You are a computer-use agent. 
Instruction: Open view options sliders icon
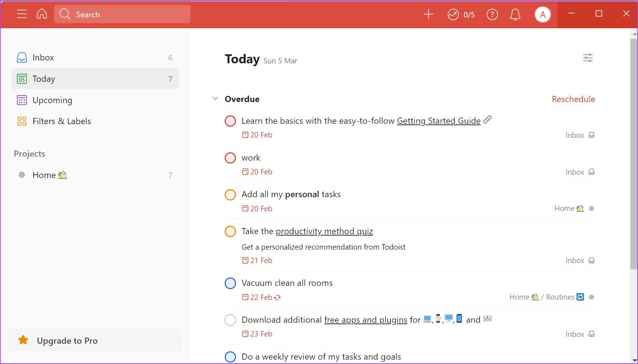[x=588, y=58]
